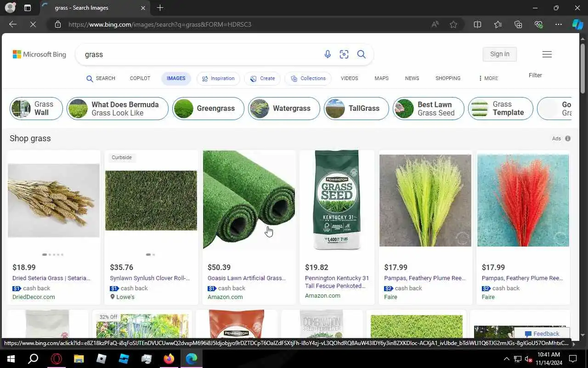
Task: Select the IMAGES tab
Action: (x=176, y=78)
